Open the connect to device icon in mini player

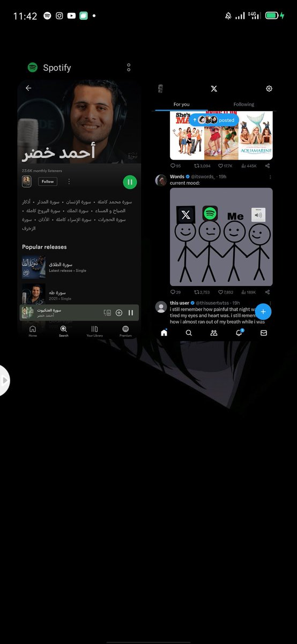(107, 312)
